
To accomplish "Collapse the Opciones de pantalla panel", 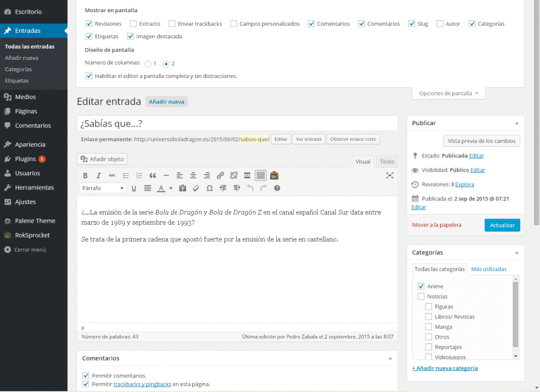I will coord(448,93).
